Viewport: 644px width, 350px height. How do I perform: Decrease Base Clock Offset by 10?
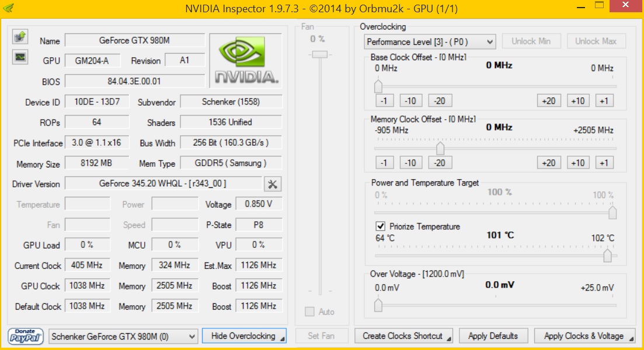410,101
